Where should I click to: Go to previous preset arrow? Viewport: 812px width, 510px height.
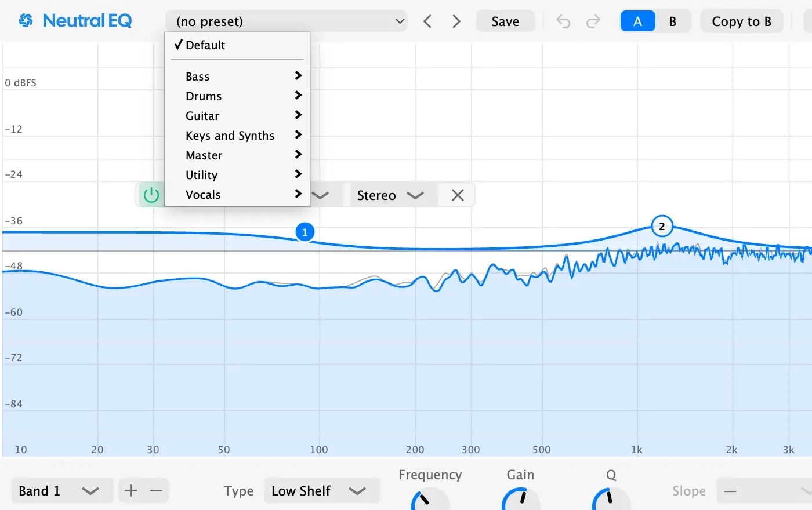(427, 21)
